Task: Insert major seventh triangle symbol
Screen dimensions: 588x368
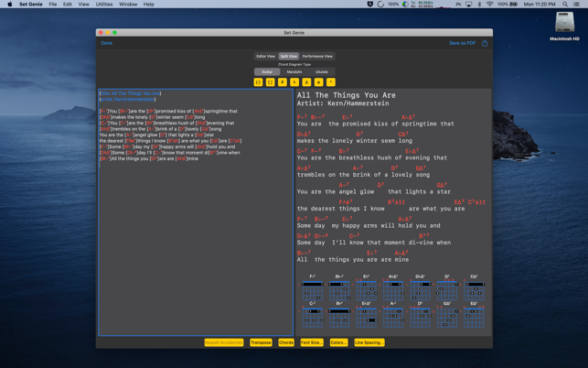Action: 306,81
